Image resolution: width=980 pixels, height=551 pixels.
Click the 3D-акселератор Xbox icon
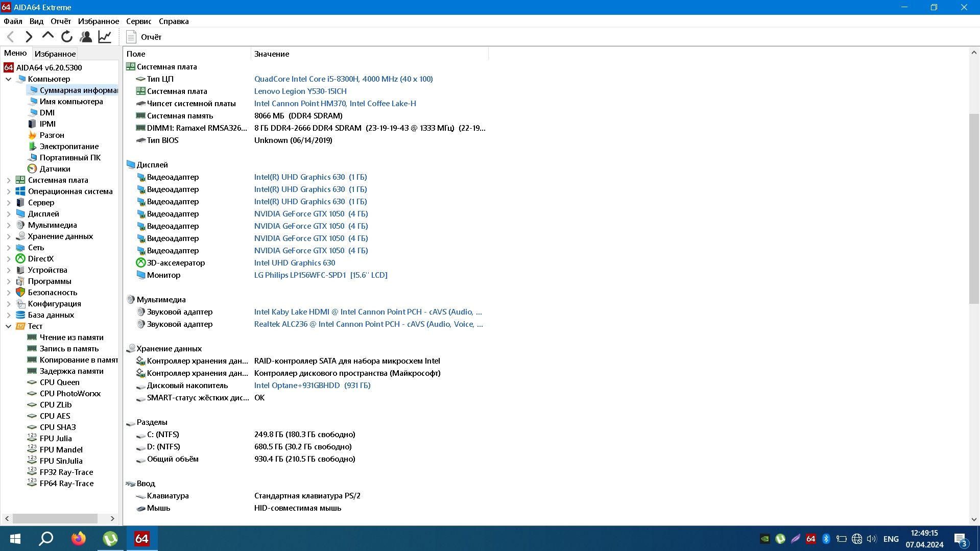(141, 263)
